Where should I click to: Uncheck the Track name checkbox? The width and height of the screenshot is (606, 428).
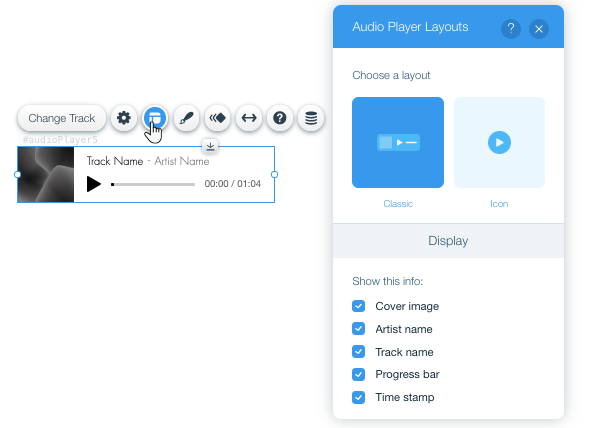pyautogui.click(x=358, y=351)
